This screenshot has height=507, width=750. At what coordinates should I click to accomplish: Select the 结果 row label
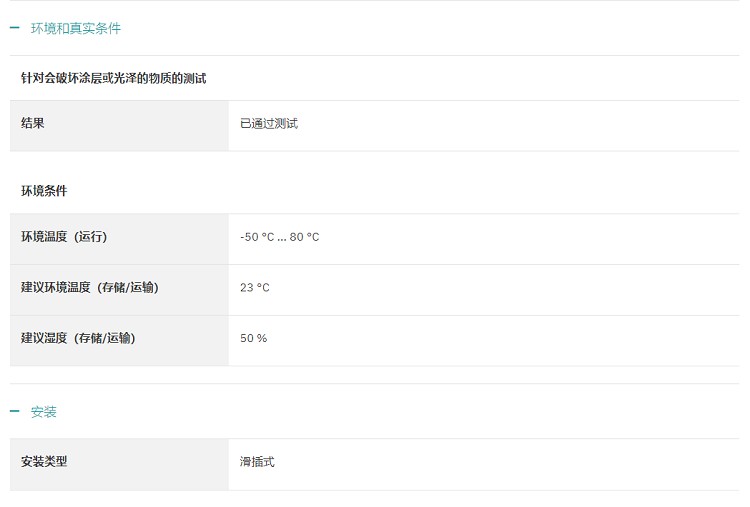[x=33, y=123]
